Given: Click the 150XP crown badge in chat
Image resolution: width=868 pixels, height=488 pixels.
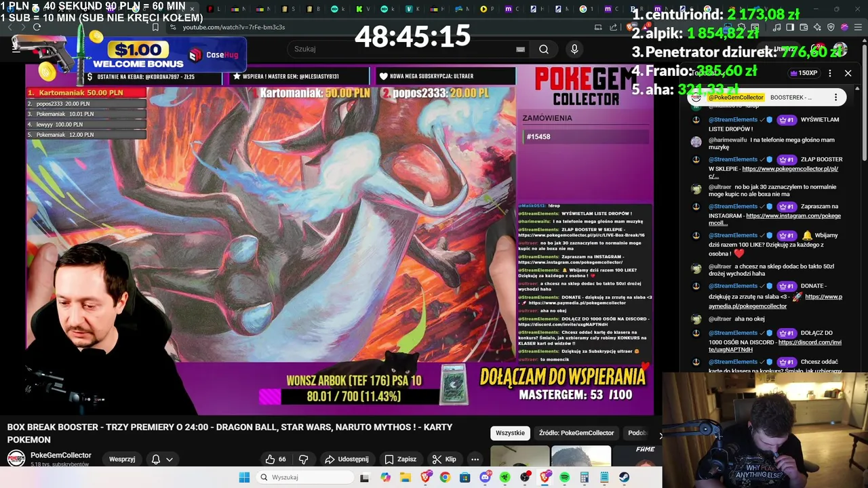Looking at the screenshot, I should point(804,73).
